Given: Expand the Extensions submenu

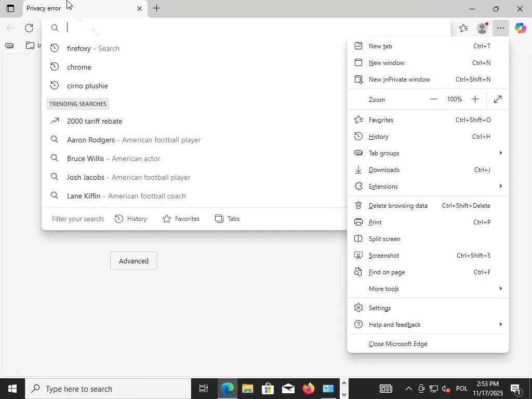Looking at the screenshot, I should click(x=428, y=187).
